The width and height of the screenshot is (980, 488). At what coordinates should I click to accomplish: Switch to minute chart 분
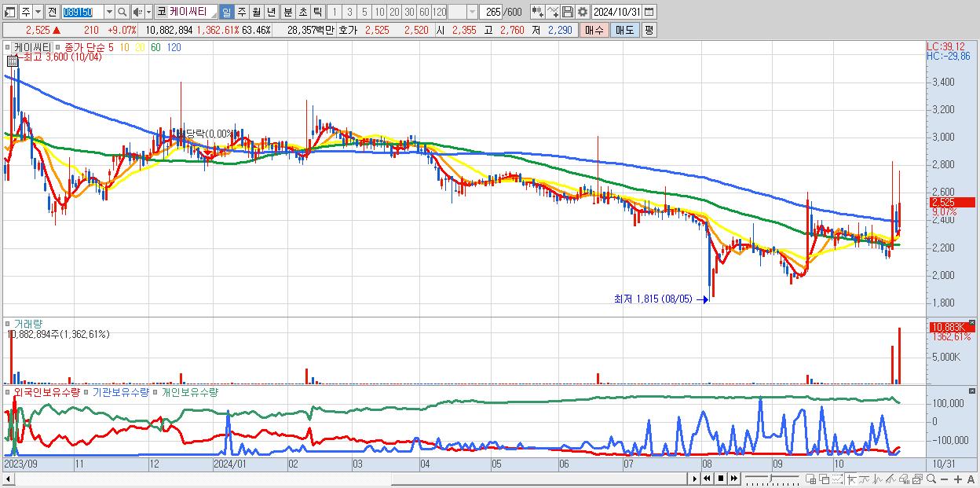tap(287, 12)
